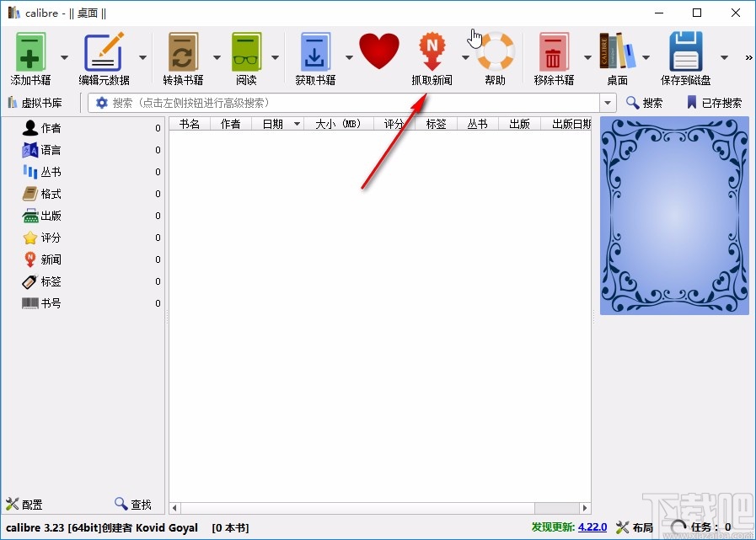756x540 pixels.
Task: Sort by the 作者 column header
Action: point(231,124)
